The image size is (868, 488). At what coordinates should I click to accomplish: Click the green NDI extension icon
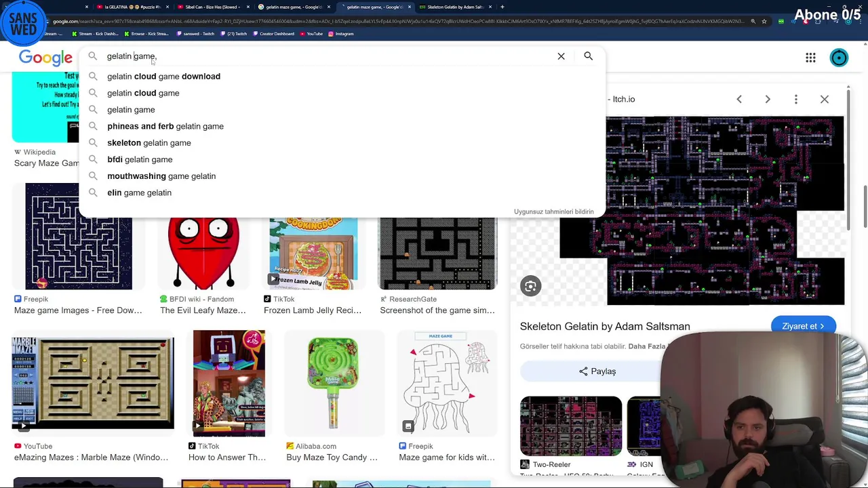pyautogui.click(x=781, y=21)
